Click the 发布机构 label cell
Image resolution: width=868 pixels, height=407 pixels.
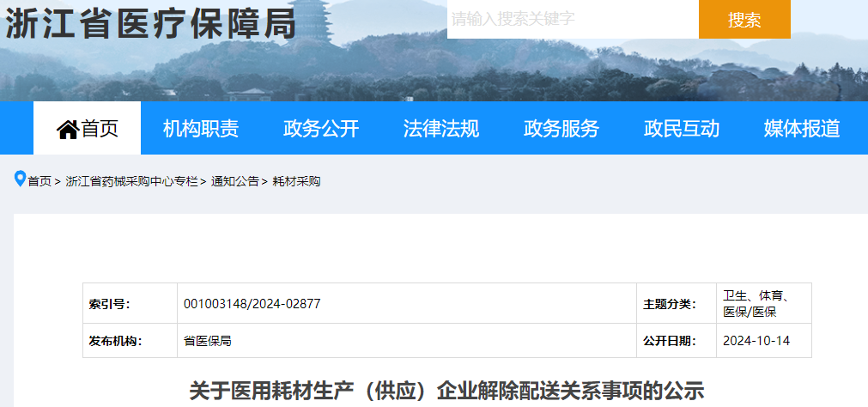[131, 341]
